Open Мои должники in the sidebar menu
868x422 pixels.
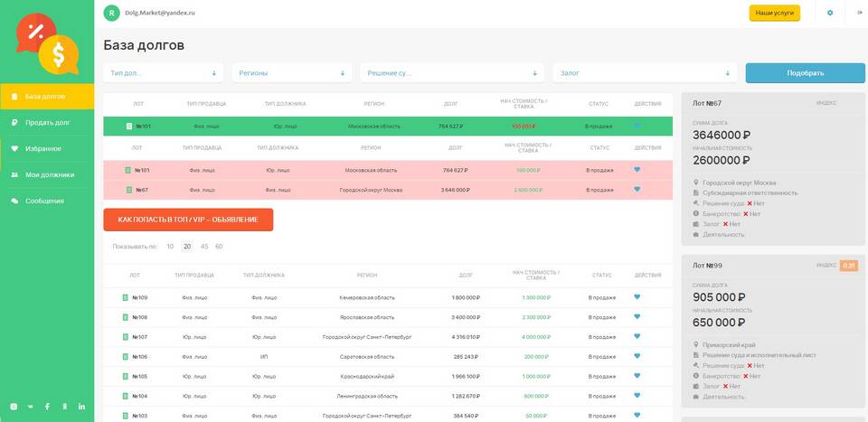click(50, 174)
